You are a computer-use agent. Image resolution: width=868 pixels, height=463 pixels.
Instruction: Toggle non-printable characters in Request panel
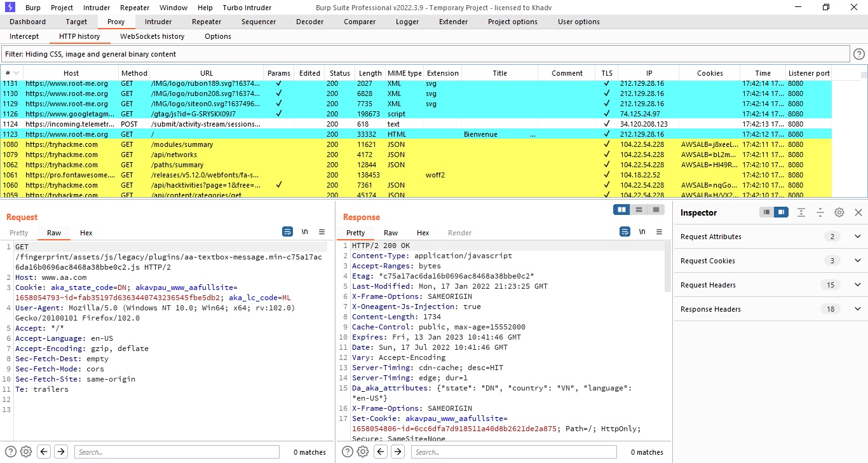305,232
